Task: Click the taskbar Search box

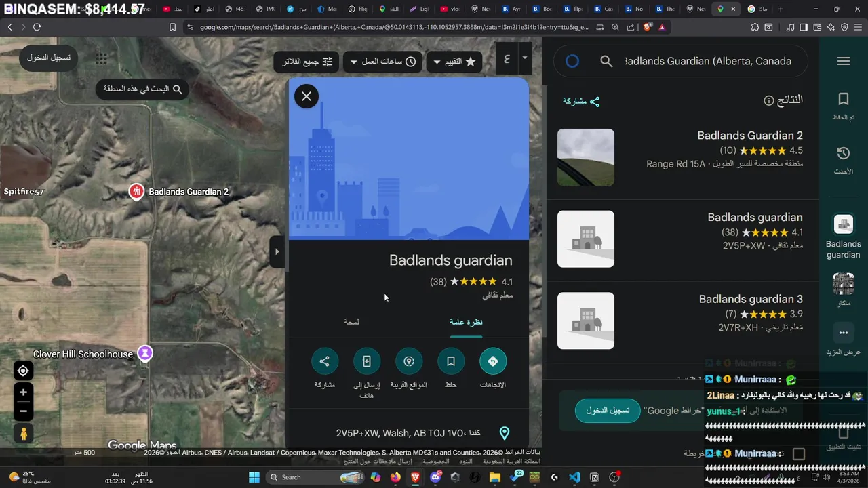Action: [315, 477]
